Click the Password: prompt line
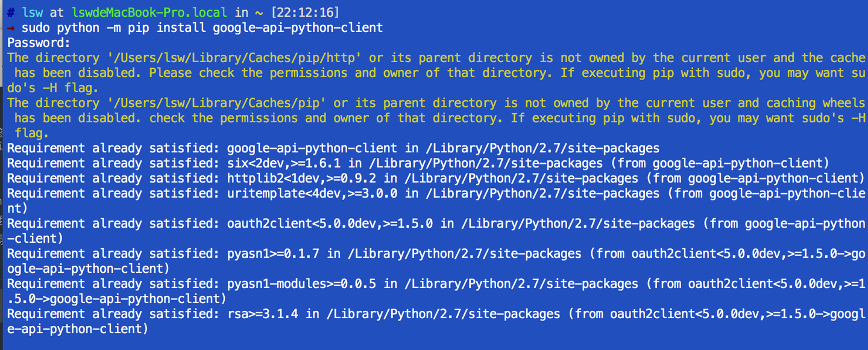This screenshot has width=868, height=350. [39, 43]
